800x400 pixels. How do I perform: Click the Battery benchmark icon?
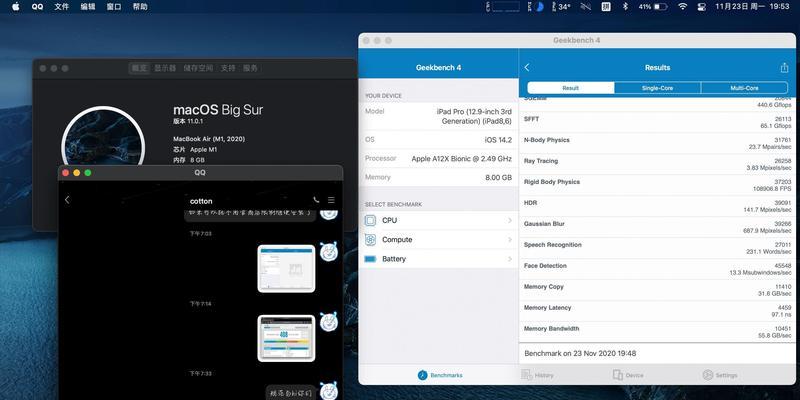pos(370,259)
